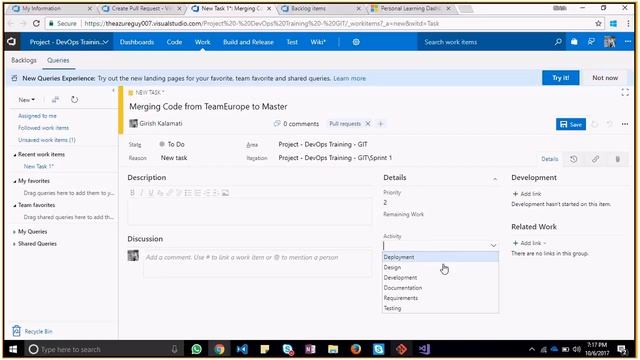Collapse My favorites group
Image resolution: width=640 pixels, height=360 pixels.
tap(15, 181)
